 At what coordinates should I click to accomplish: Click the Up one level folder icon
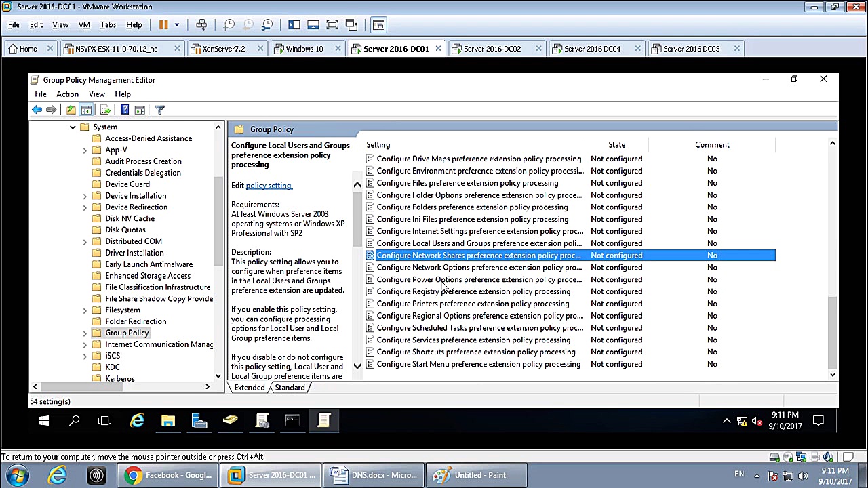pyautogui.click(x=71, y=110)
